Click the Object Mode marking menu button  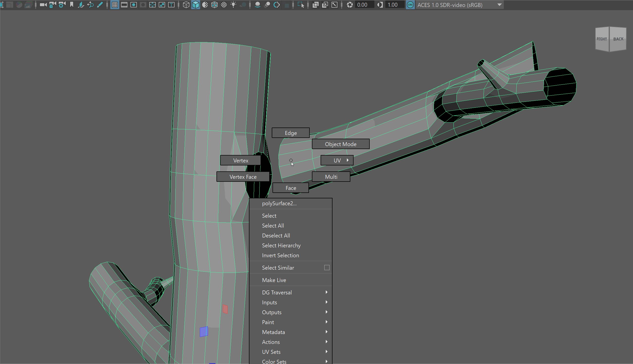(x=340, y=144)
